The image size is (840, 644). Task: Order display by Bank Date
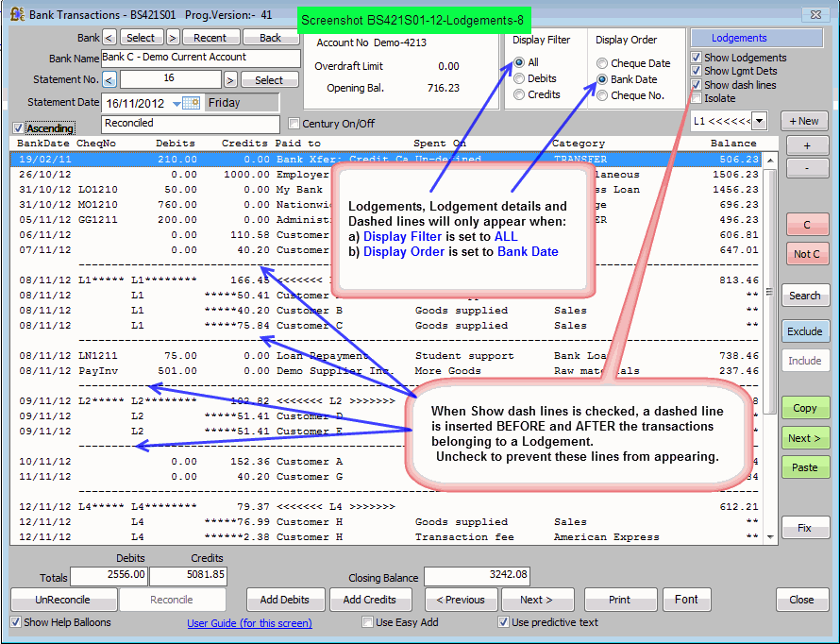[x=602, y=79]
